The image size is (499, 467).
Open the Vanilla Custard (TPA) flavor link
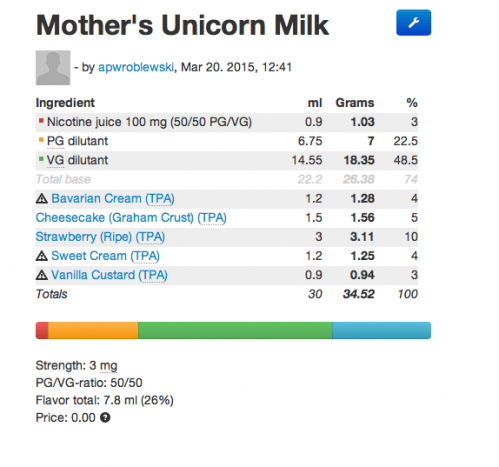pyautogui.click(x=109, y=275)
